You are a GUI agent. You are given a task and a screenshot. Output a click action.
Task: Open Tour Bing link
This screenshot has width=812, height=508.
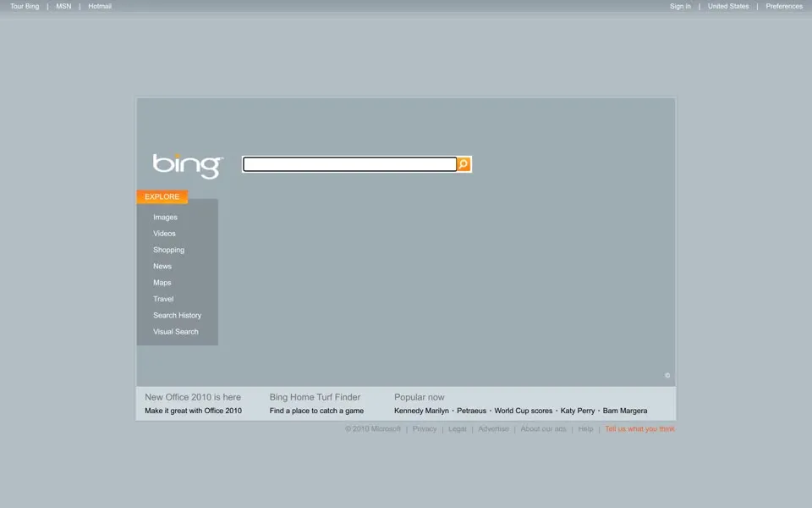[x=25, y=6]
